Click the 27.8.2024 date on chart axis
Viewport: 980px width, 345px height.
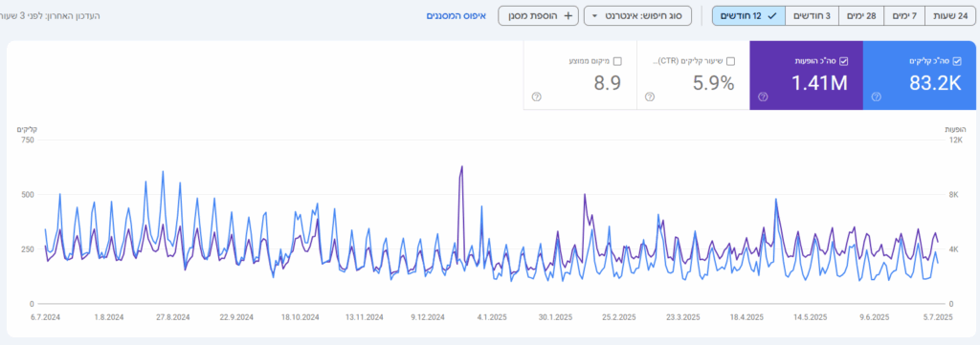tap(172, 317)
